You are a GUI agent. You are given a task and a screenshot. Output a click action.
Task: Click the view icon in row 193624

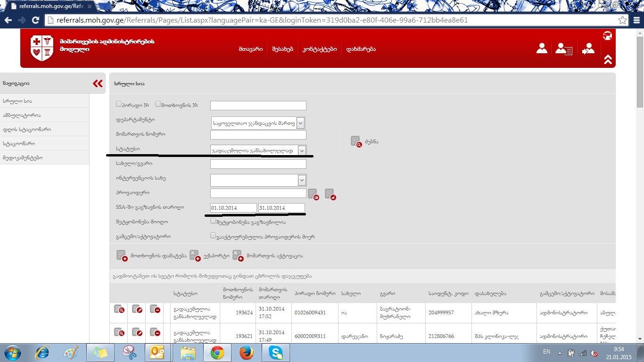pos(119,309)
